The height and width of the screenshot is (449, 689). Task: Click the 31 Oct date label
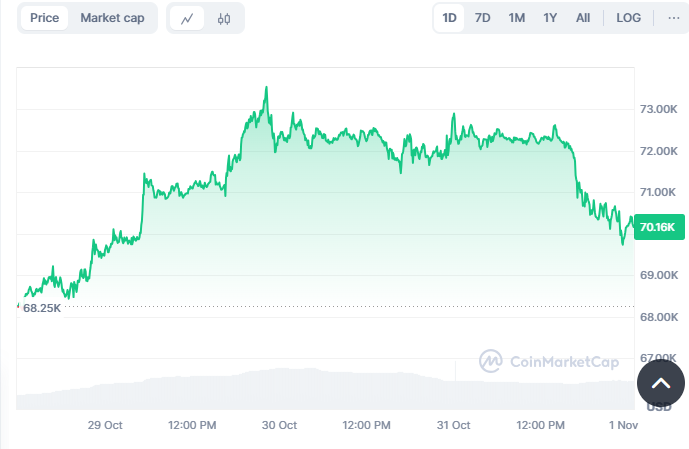[x=453, y=425]
